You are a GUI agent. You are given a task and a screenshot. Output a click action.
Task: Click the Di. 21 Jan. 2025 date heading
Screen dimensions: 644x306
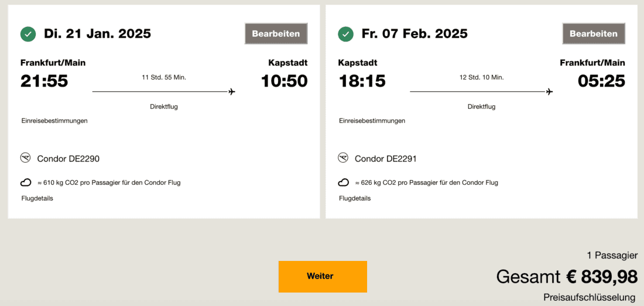tap(97, 34)
